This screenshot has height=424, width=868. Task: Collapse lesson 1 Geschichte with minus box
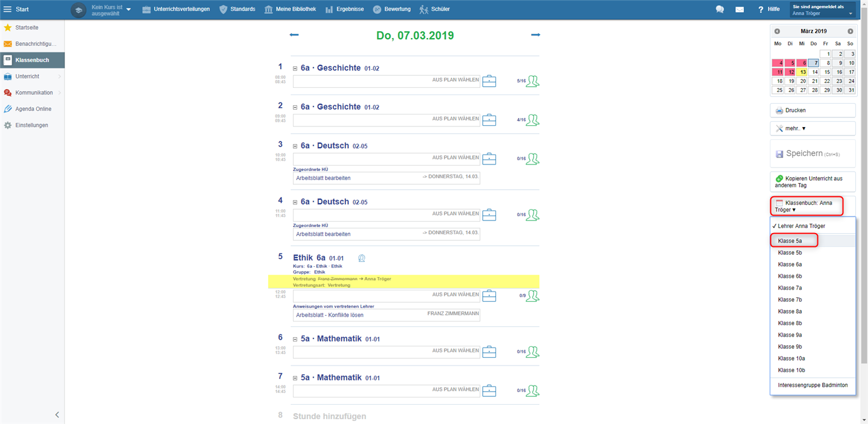point(295,69)
